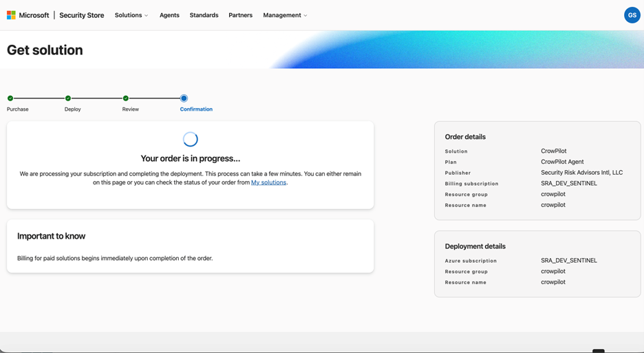
Task: Click the Order details panel heading
Action: point(465,137)
